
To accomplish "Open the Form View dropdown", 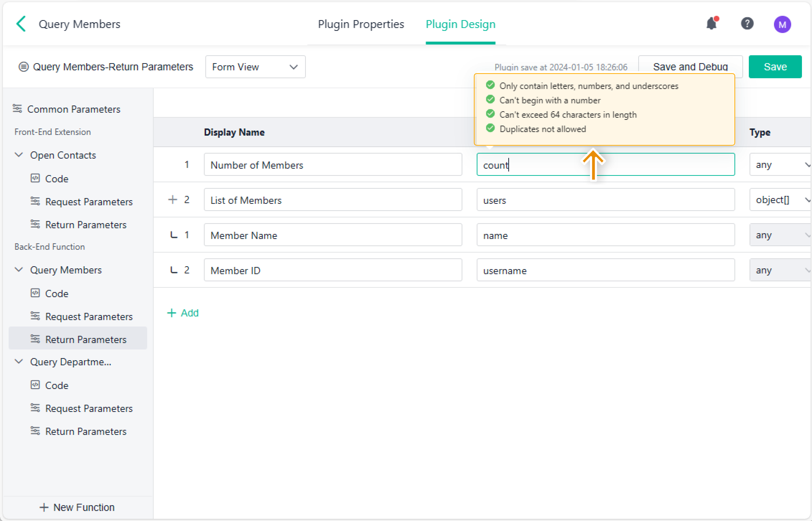I will (255, 67).
